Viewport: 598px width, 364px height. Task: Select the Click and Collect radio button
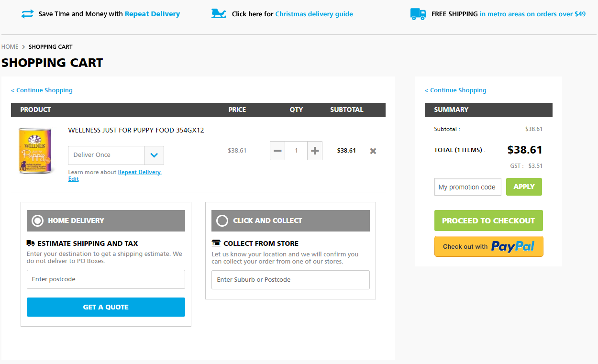point(222,221)
